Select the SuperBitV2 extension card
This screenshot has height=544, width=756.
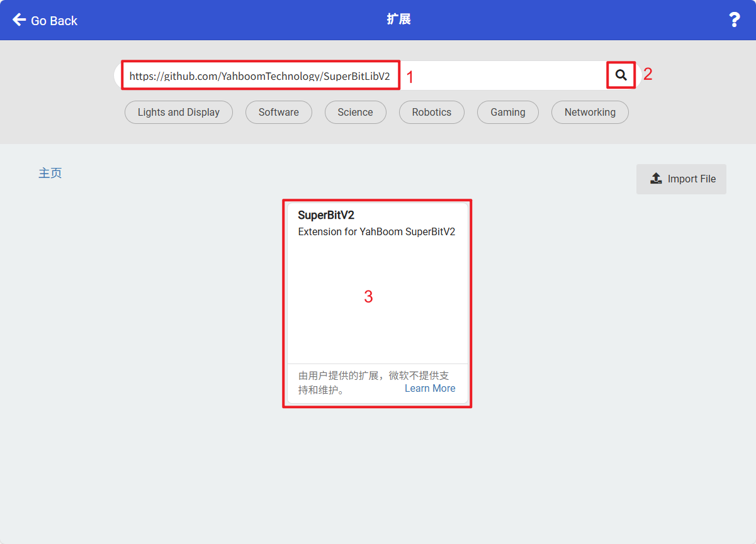click(378, 303)
